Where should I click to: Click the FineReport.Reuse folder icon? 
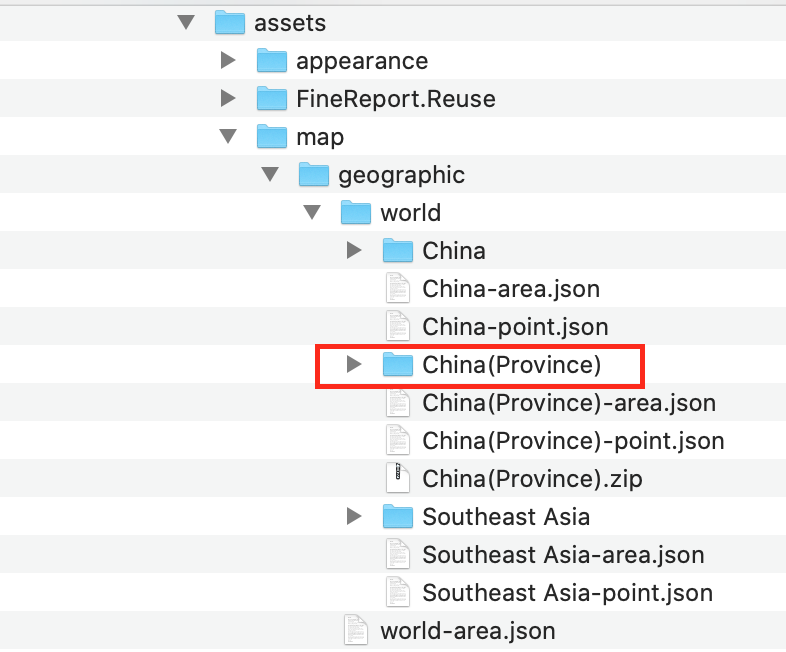[x=272, y=99]
